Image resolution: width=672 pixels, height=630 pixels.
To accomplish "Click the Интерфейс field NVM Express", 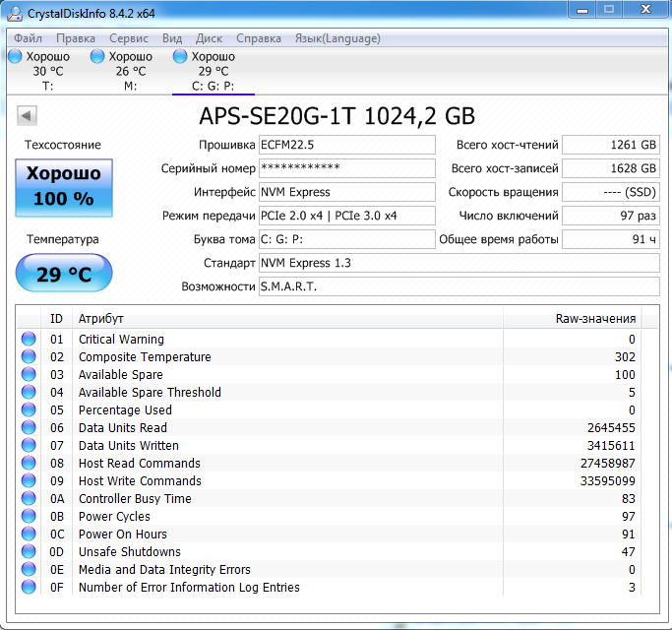I will tap(347, 192).
